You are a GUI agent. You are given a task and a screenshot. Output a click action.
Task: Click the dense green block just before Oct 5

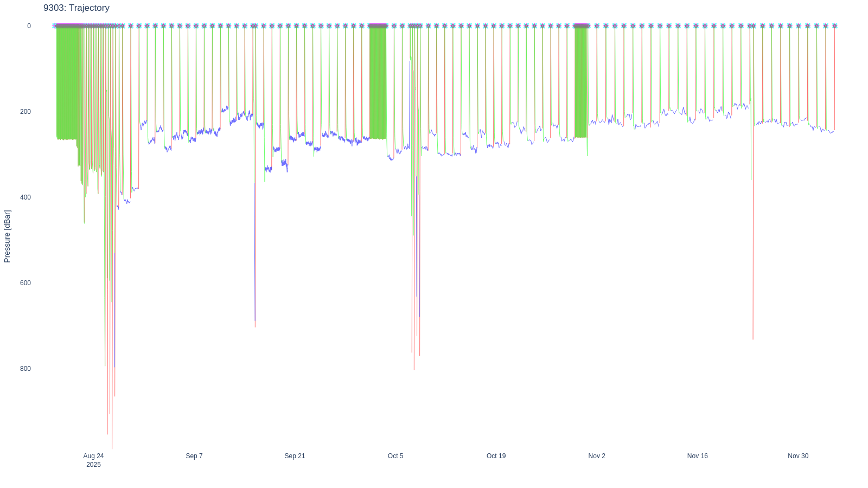pyautogui.click(x=378, y=81)
